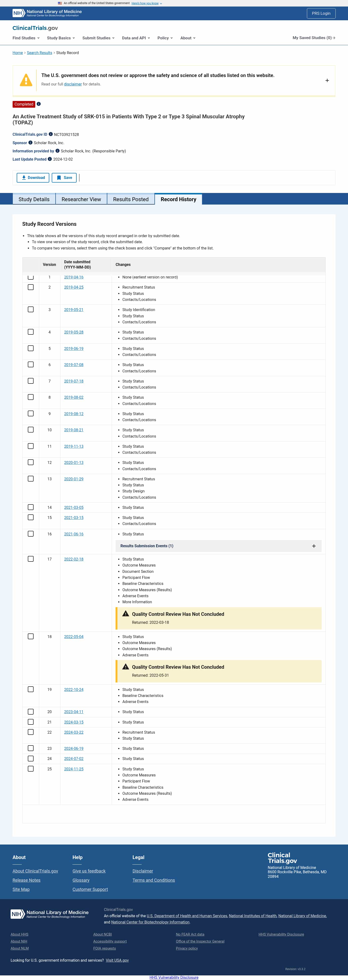The image size is (348, 980).
Task: Open the disclaimer link in warning banner
Action: [x=73, y=84]
